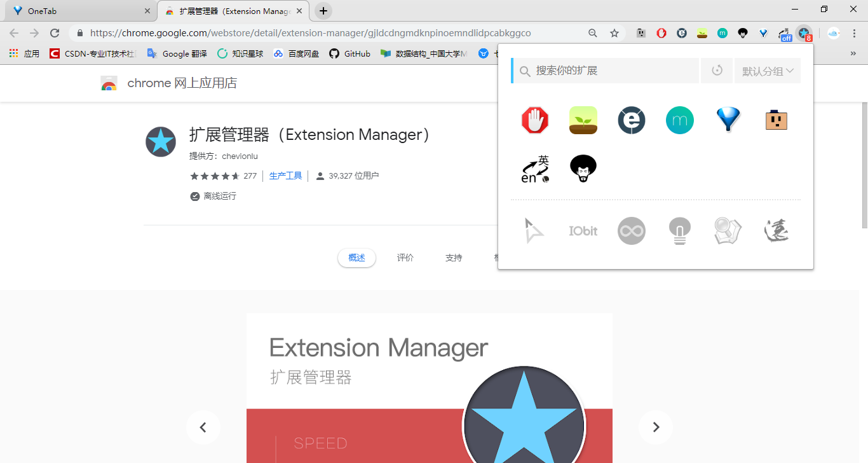Click the English-Chinese translate extension icon in popup

click(535, 169)
